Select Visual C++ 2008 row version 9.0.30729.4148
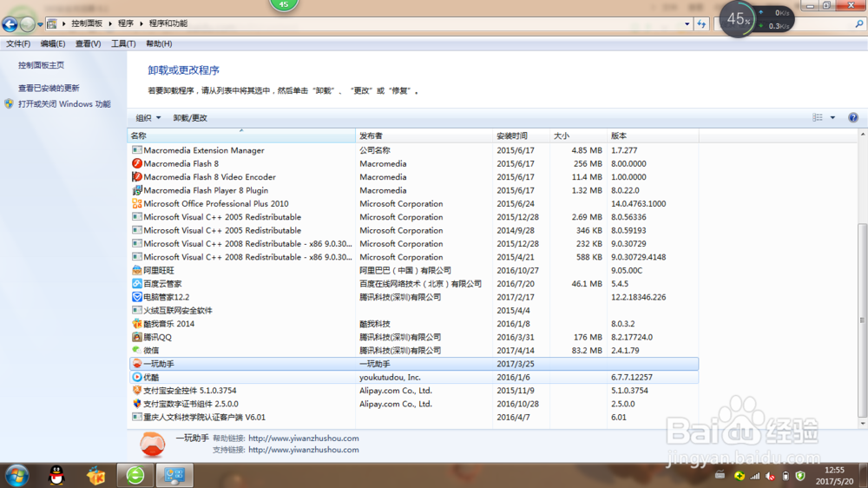The width and height of the screenshot is (868, 488). coord(413,257)
